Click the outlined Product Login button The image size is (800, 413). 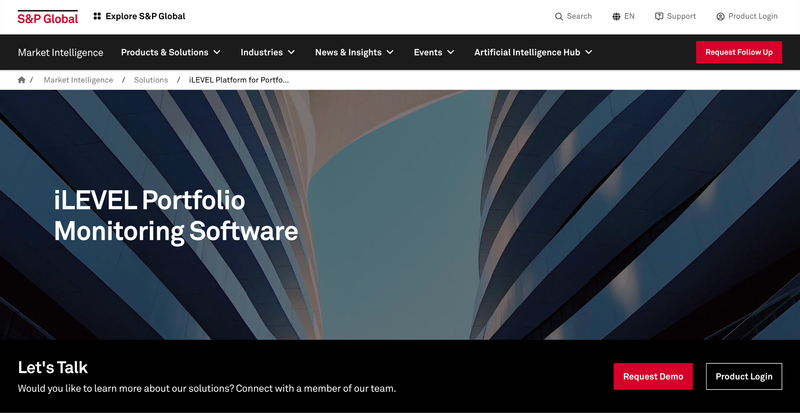tap(744, 376)
